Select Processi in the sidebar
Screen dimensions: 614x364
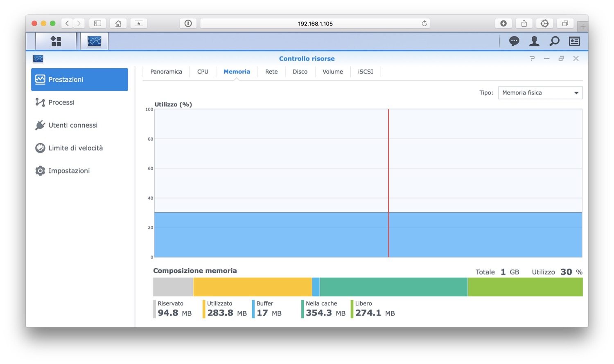point(61,102)
